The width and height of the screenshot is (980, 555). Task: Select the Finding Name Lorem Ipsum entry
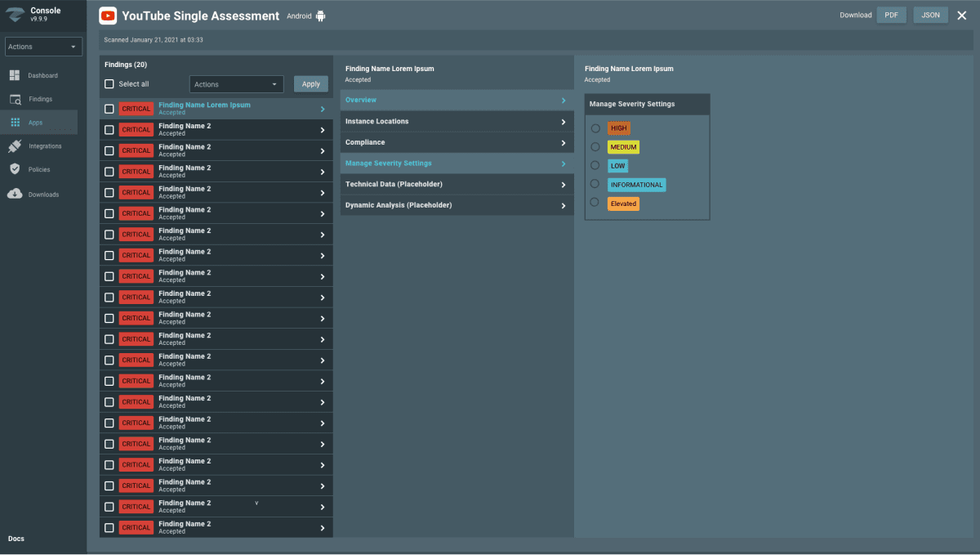tap(206, 105)
